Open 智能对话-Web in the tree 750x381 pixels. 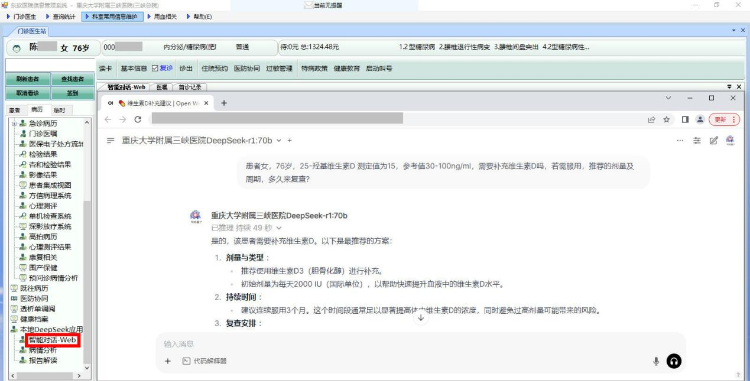[x=53, y=340]
